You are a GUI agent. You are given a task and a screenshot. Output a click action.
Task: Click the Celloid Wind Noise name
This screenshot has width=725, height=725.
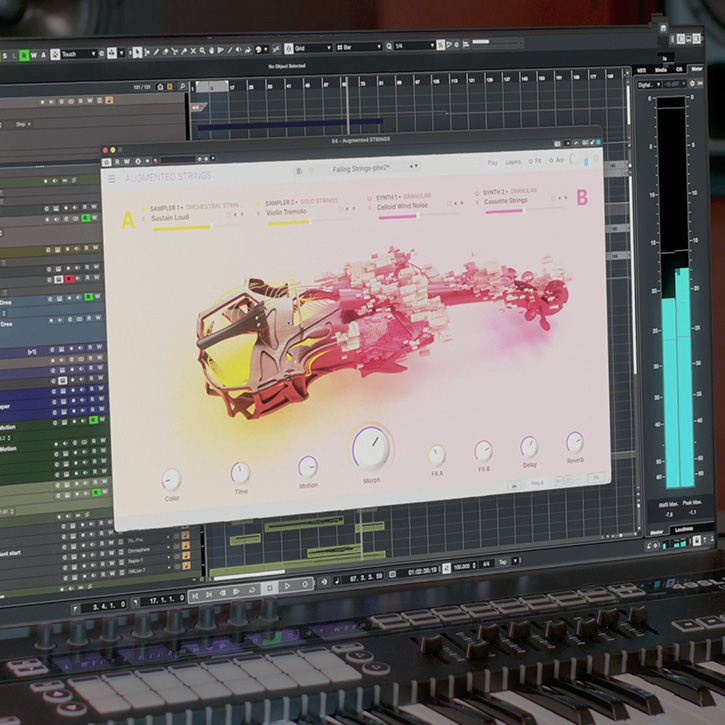(402, 206)
